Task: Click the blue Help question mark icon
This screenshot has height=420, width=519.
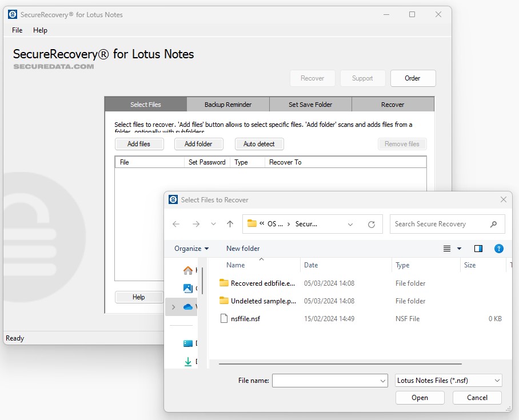Action: (x=498, y=249)
